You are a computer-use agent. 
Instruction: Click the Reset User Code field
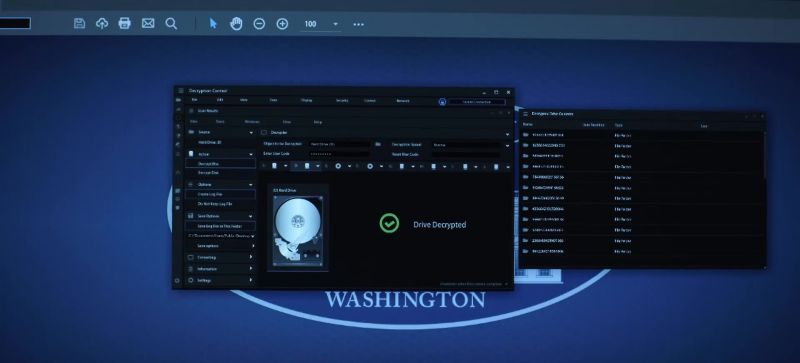point(466,154)
